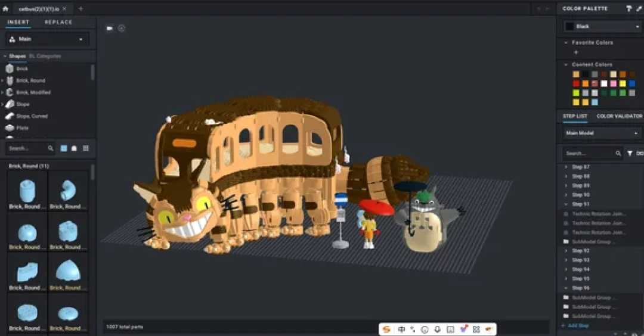
Task: Click the circular icon beside the camera icon
Action: [121, 29]
